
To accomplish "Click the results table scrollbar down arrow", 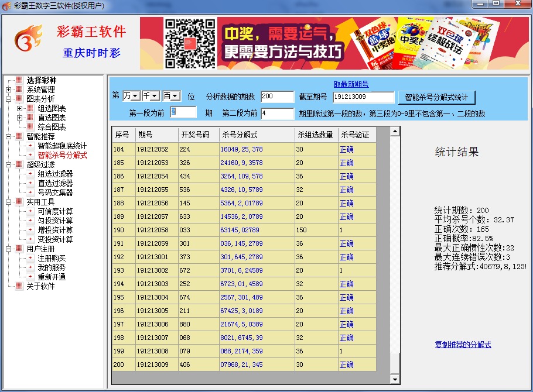I will click(x=395, y=380).
